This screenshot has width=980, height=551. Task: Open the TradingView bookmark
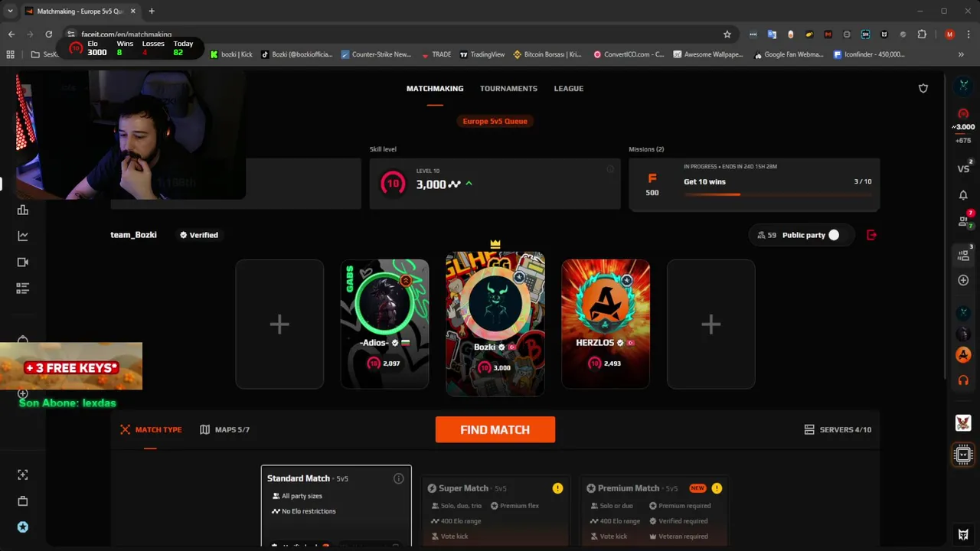point(482,54)
